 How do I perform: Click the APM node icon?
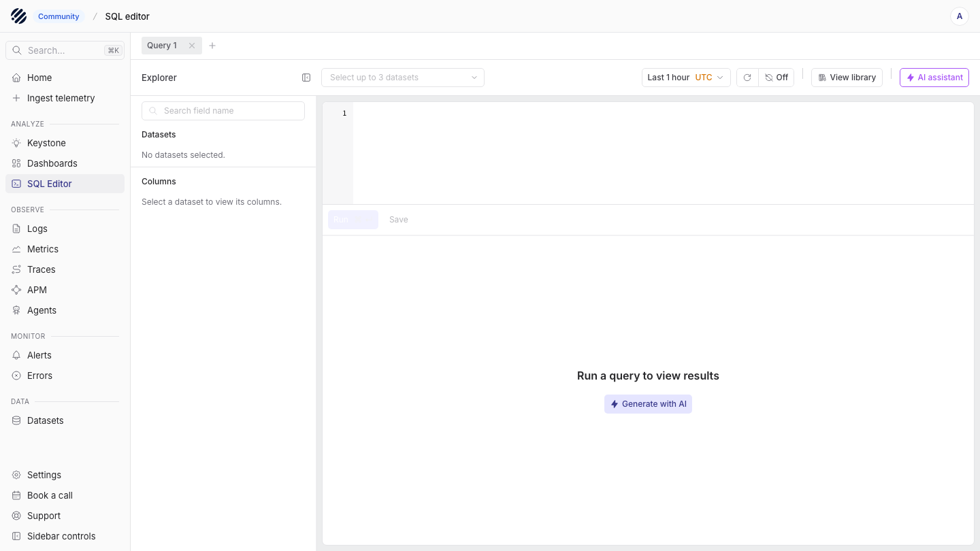(x=16, y=290)
